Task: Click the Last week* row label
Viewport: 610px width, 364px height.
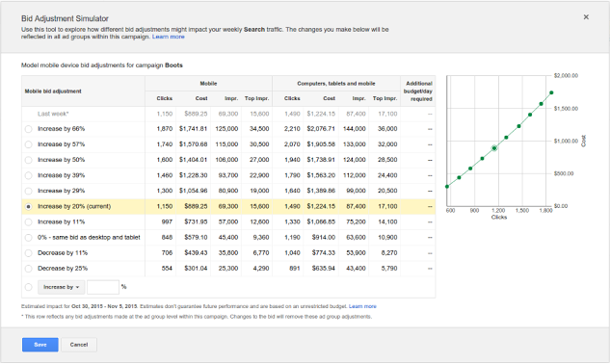Action: pyautogui.click(x=53, y=114)
